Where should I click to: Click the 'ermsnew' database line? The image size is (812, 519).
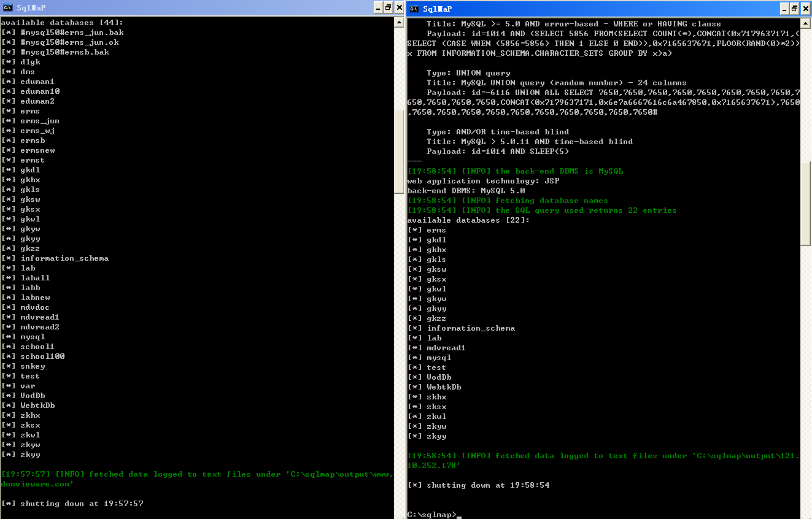pyautogui.click(x=37, y=150)
